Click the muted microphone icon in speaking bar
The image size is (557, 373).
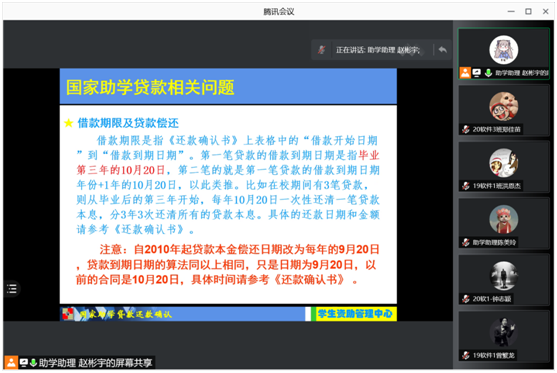point(321,50)
